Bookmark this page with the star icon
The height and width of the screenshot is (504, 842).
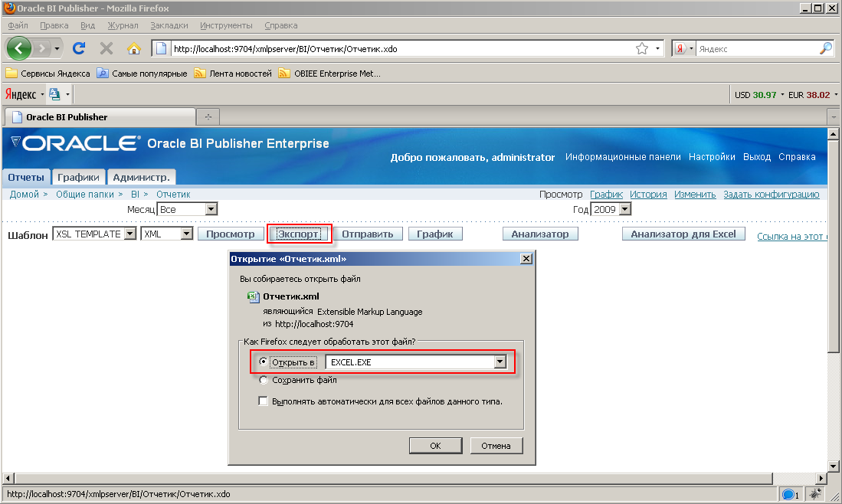(x=642, y=49)
